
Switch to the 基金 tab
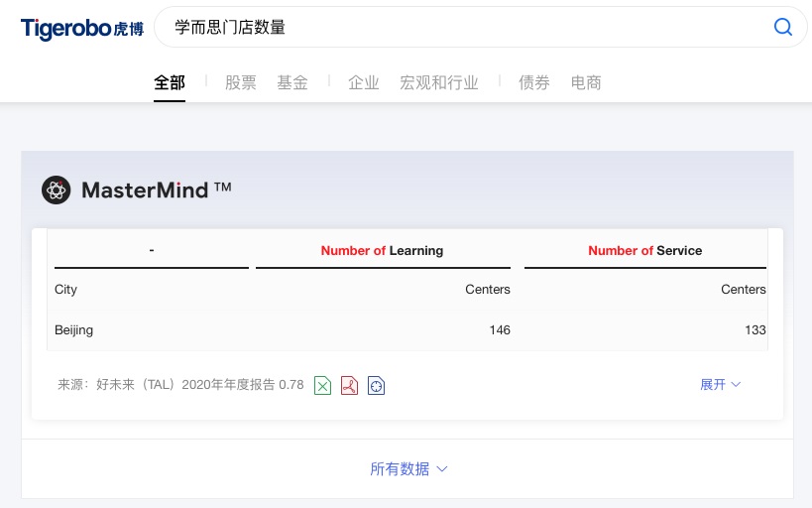[292, 82]
